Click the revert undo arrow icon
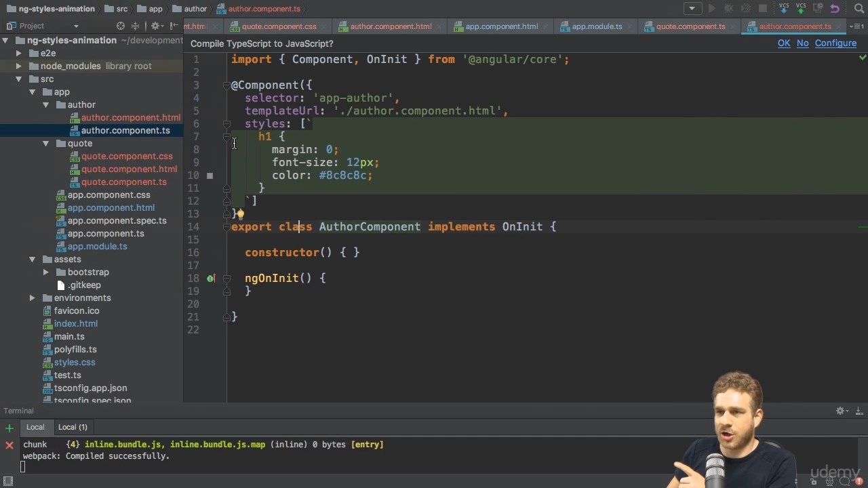Image resolution: width=868 pixels, height=488 pixels. tap(835, 9)
